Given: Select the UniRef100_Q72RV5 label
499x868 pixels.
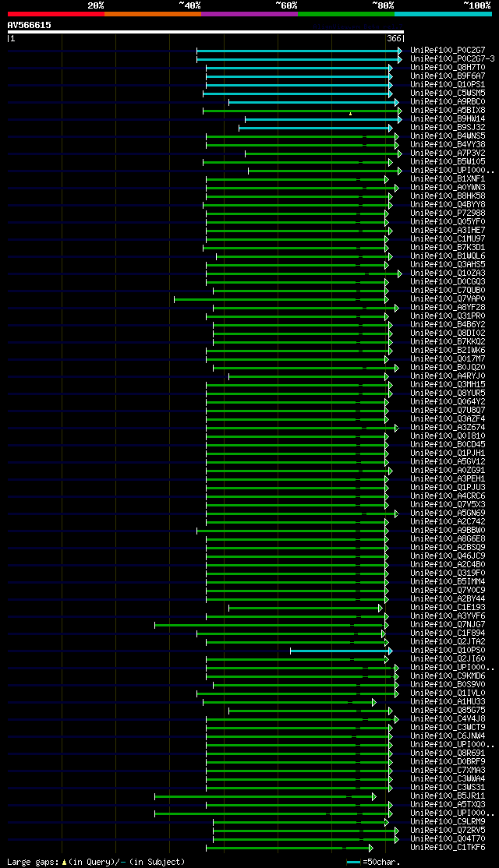Looking at the screenshot, I should click(x=448, y=831).
